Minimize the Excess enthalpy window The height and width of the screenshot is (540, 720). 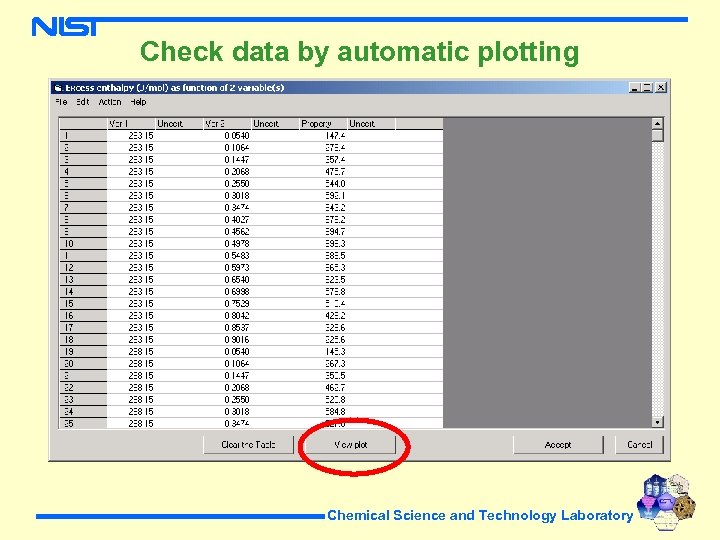(x=635, y=87)
